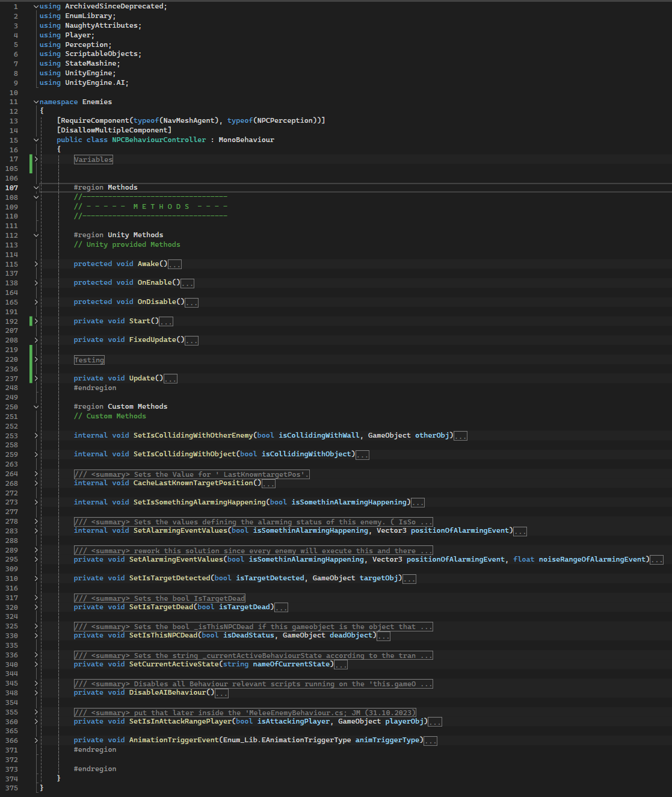Expand the Start() method fold arrow
The image size is (672, 797).
pos(36,321)
